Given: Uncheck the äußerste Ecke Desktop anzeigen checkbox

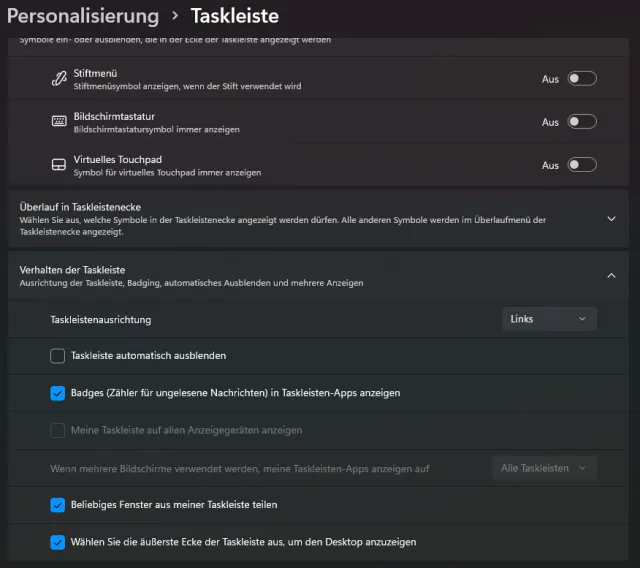Looking at the screenshot, I should pos(58,542).
